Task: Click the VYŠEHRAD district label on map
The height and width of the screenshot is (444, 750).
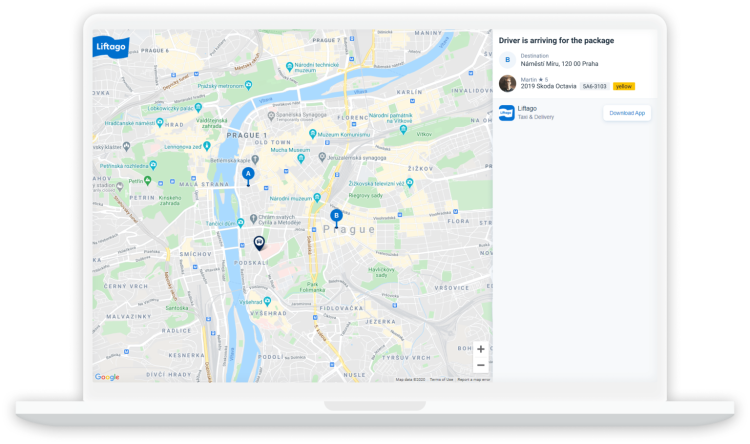Action: [268, 313]
